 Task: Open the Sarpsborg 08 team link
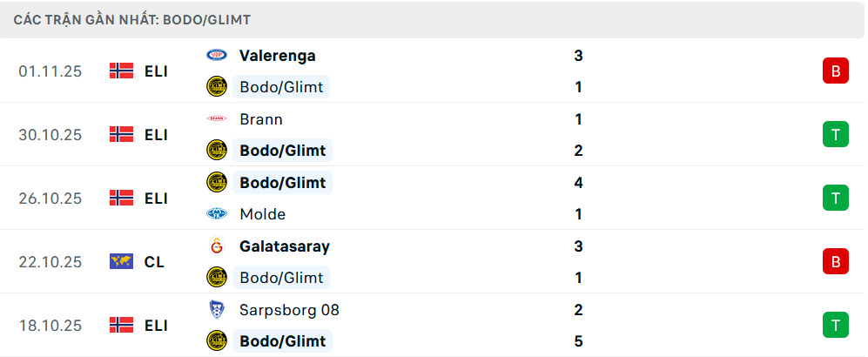click(289, 310)
